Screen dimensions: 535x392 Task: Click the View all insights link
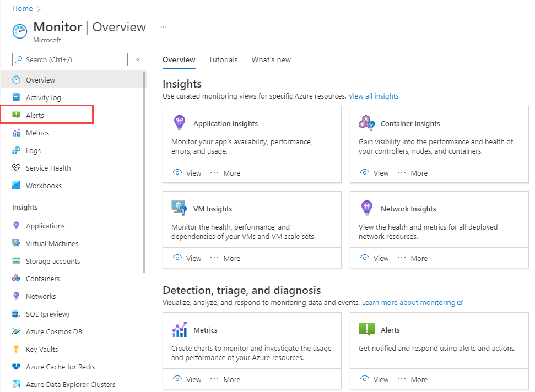point(374,96)
